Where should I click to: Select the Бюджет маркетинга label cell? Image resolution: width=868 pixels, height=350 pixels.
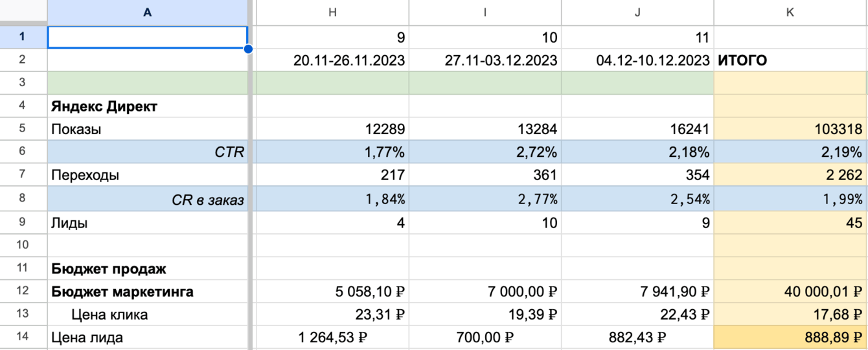pyautogui.click(x=148, y=292)
